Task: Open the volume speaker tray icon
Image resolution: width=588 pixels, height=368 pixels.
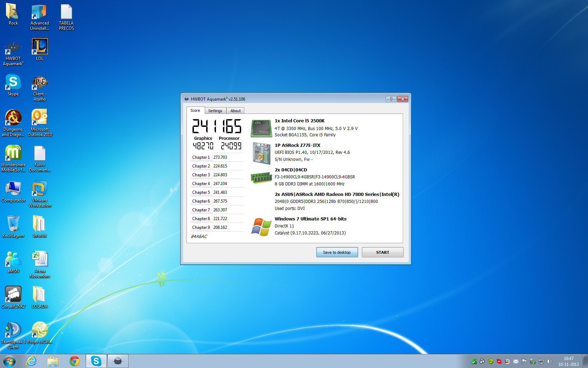Action: pos(549,361)
